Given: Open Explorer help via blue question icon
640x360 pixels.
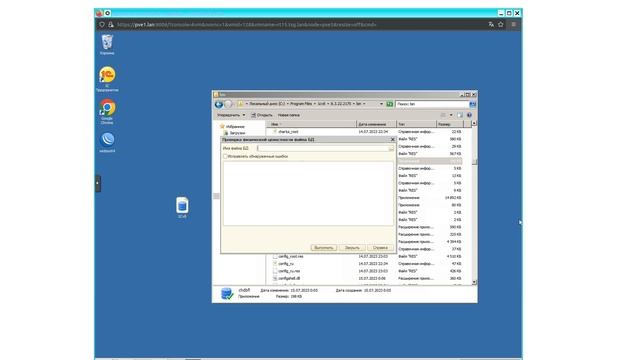Looking at the screenshot, I should [x=469, y=115].
